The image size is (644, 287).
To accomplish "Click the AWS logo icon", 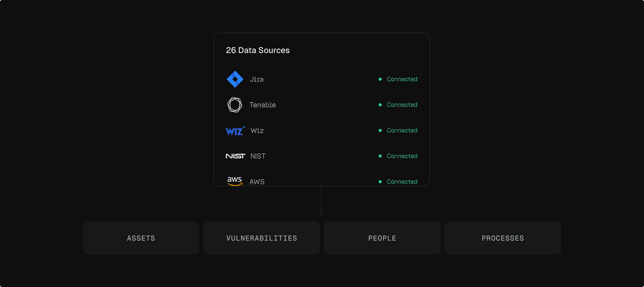I will 235,181.
